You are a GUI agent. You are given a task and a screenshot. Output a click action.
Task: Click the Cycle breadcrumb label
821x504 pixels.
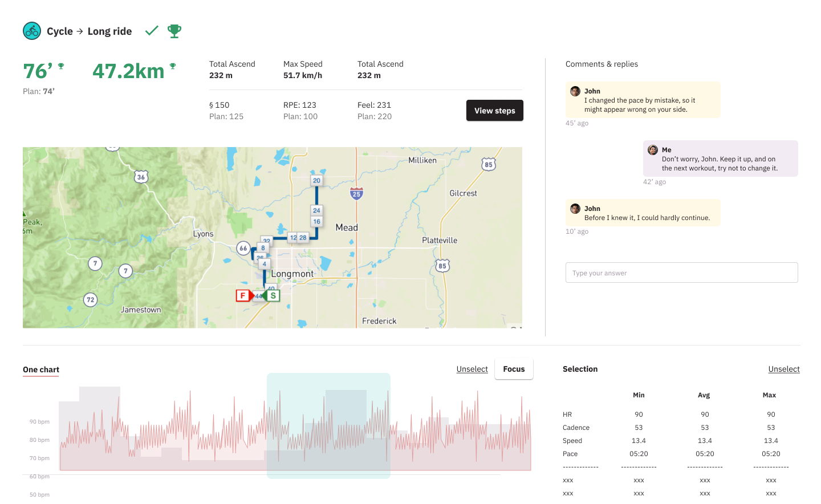click(59, 31)
